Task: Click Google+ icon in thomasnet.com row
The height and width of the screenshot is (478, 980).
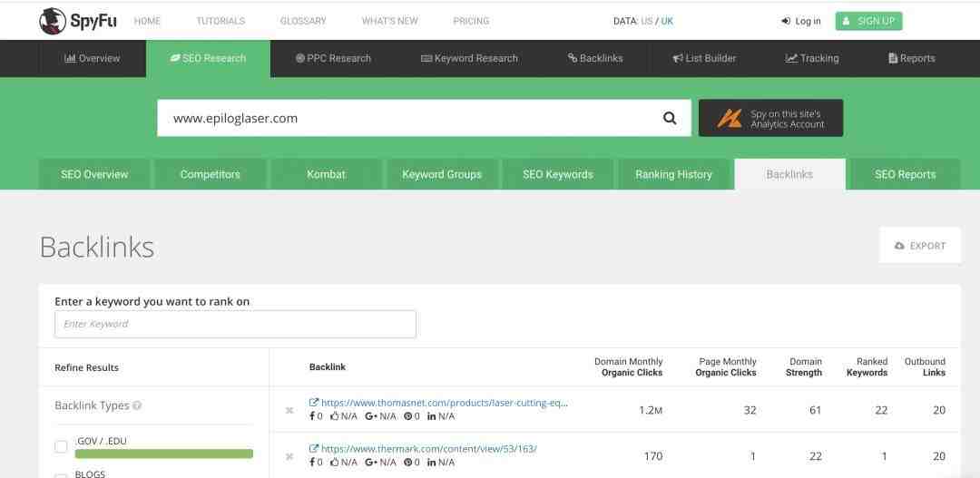Action: click(371, 416)
